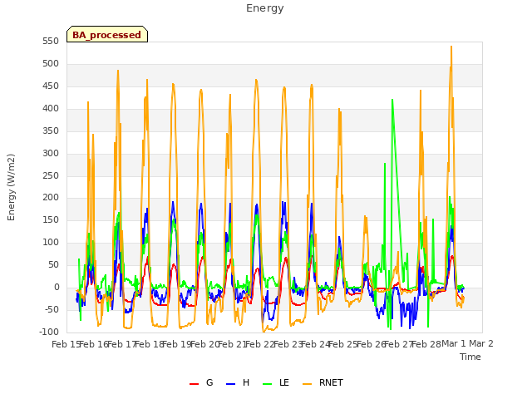Click the -50 y-axis tick value
532x399 pixels.
click(52, 310)
